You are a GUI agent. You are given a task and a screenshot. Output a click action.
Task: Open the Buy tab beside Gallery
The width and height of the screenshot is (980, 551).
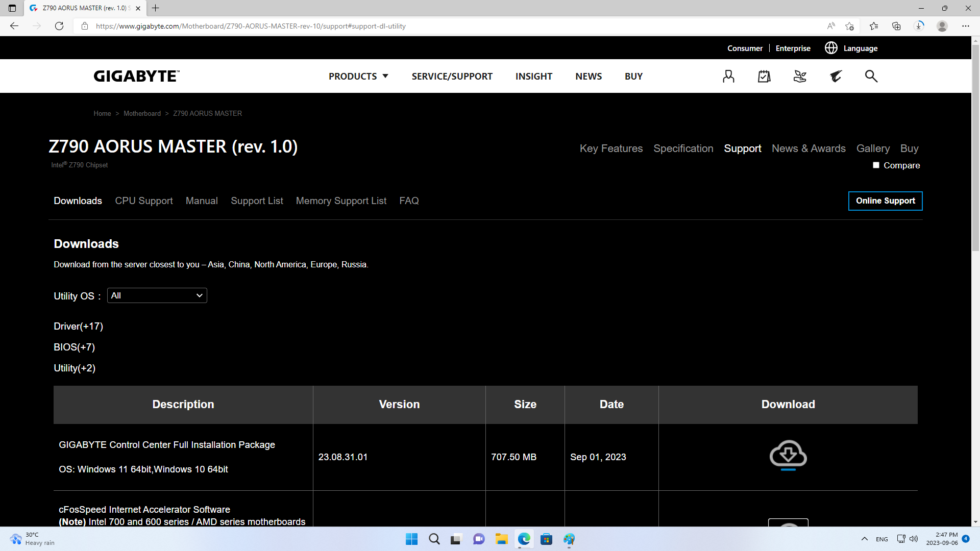(909, 148)
